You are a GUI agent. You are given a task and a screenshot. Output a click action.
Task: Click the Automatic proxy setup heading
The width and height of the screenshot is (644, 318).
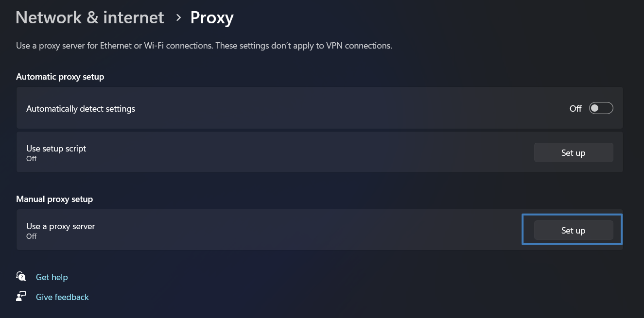(60, 77)
